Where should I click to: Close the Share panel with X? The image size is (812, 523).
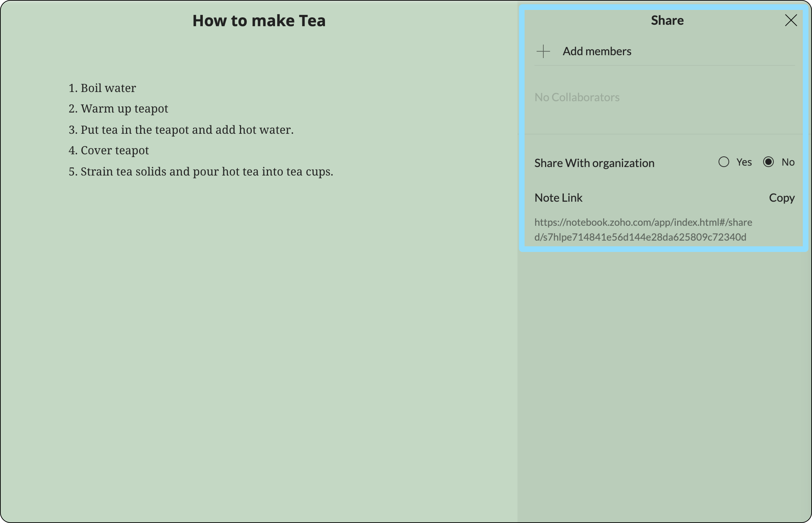791,20
